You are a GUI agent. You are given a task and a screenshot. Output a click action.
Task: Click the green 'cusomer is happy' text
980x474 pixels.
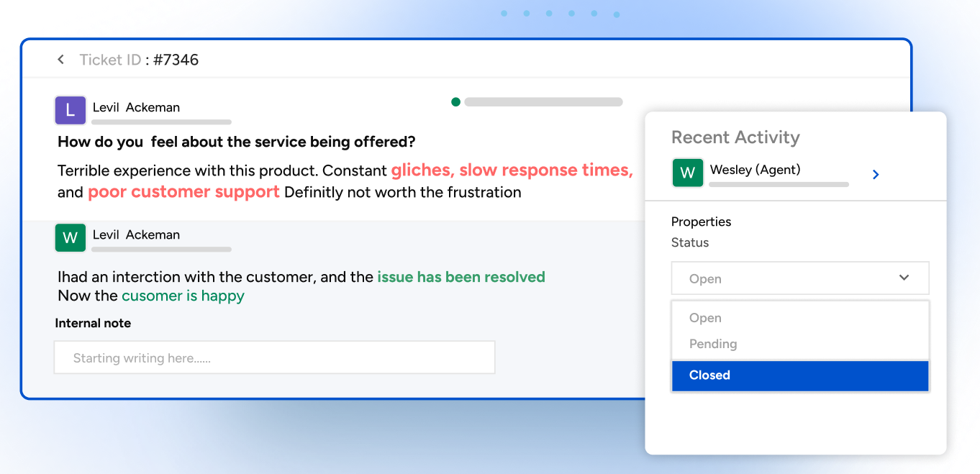pyautogui.click(x=183, y=296)
